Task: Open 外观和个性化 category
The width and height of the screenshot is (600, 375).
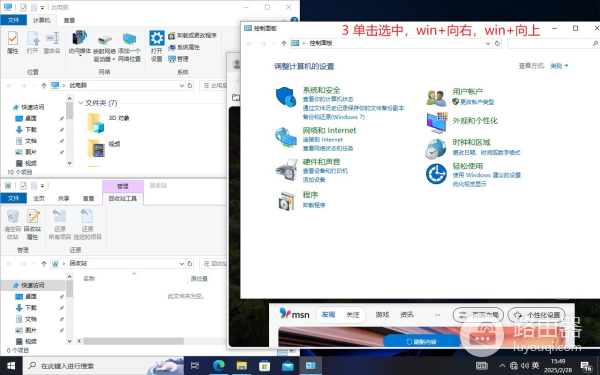Action: click(475, 121)
